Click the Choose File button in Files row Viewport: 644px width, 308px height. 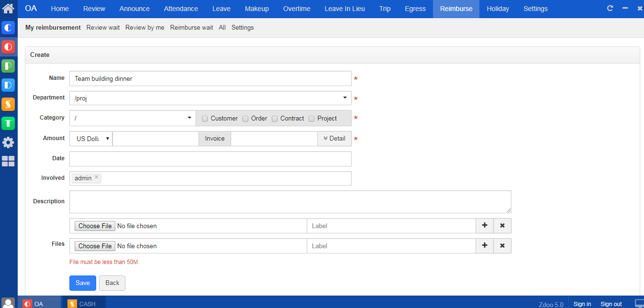click(95, 246)
